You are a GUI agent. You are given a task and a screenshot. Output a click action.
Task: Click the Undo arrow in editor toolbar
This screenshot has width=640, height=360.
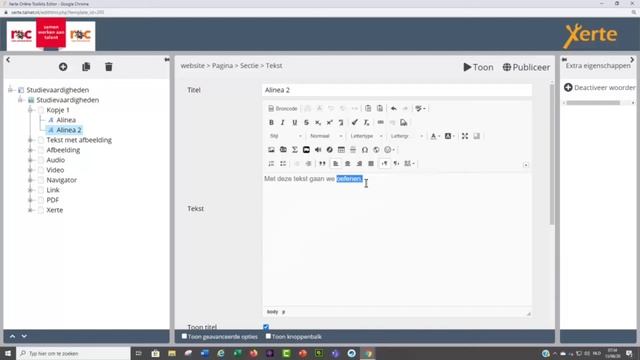393,109
